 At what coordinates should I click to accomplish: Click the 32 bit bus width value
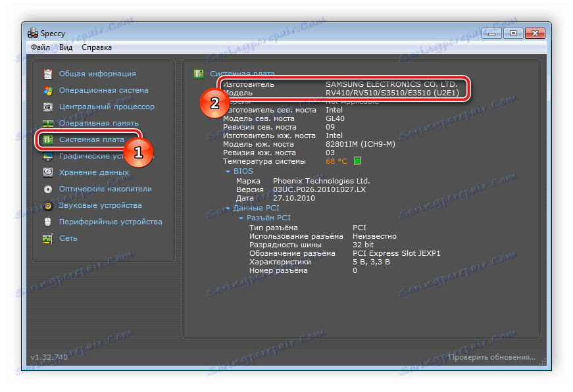point(363,245)
